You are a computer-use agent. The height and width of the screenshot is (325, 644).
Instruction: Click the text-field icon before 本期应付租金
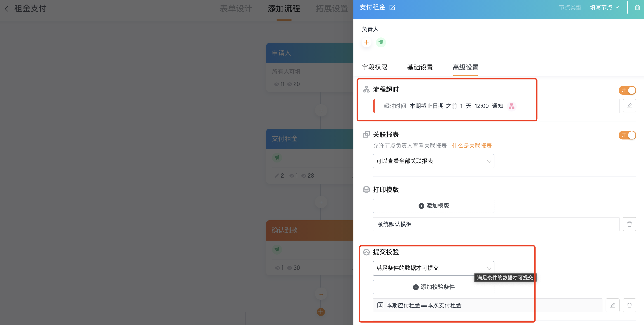[x=380, y=305]
